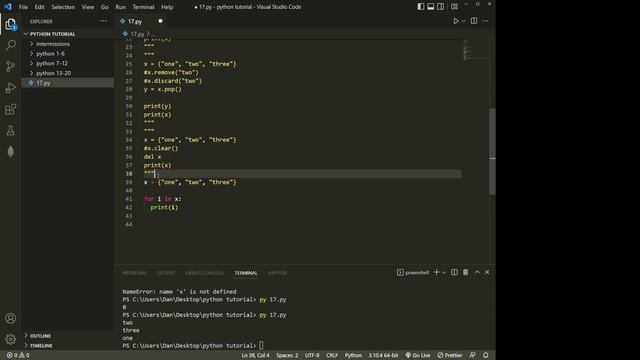The height and width of the screenshot is (360, 640).
Task: Open the Terminal menu
Action: 143,7
